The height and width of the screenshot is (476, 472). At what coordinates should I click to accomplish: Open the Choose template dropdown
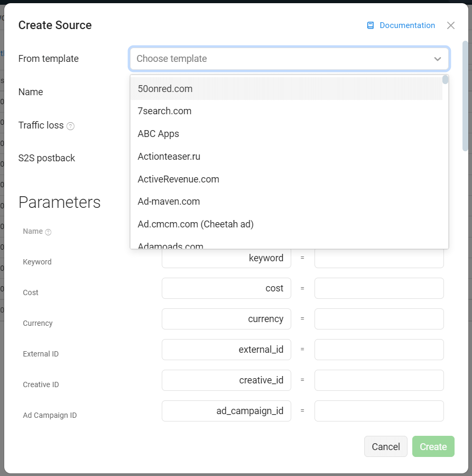pos(289,59)
